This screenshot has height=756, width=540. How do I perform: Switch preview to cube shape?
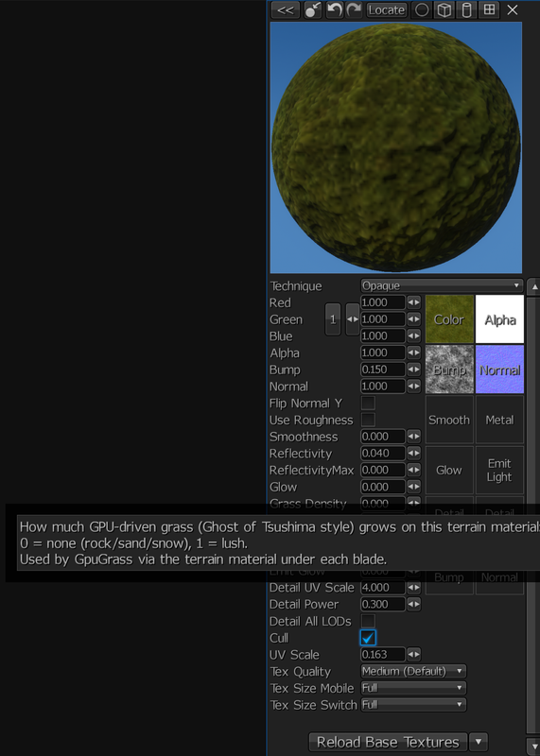pos(444,10)
